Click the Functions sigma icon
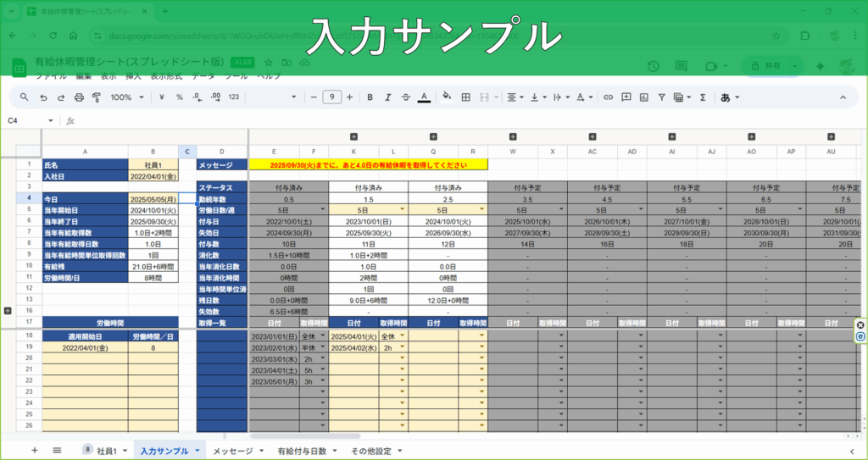This screenshot has width=868, height=460. (x=703, y=97)
